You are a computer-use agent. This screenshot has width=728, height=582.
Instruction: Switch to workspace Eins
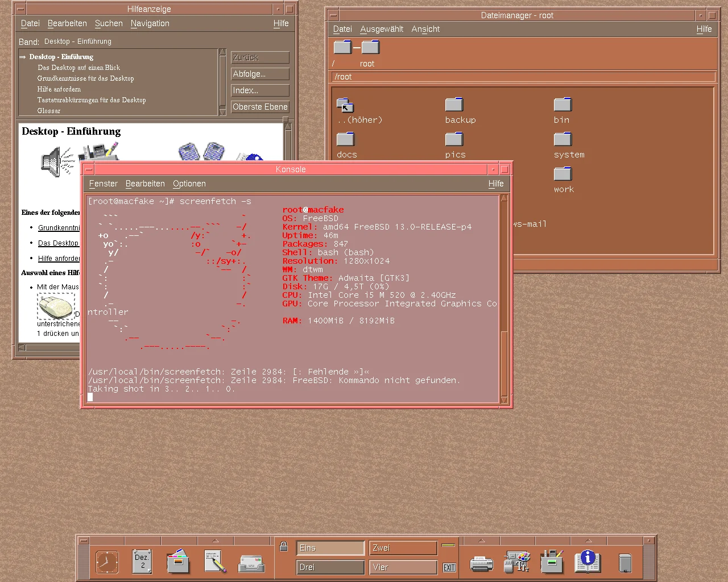330,548
